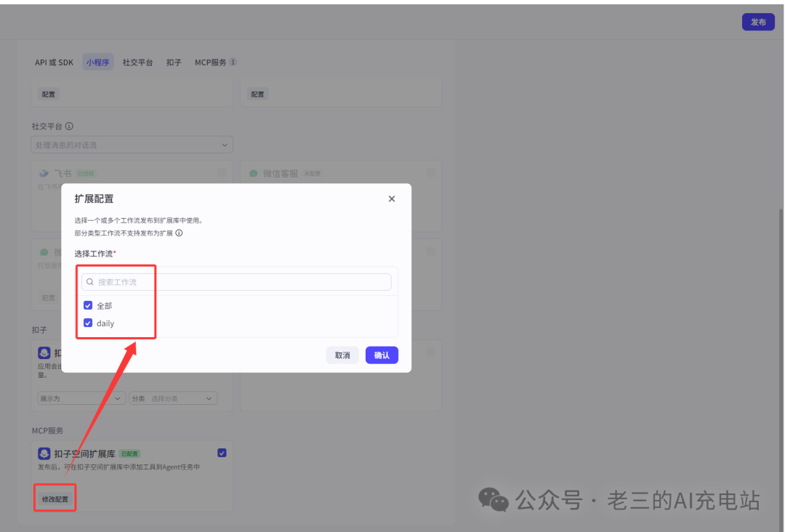Click the 飞书 logo icon
The width and height of the screenshot is (785, 532).
coord(44,173)
